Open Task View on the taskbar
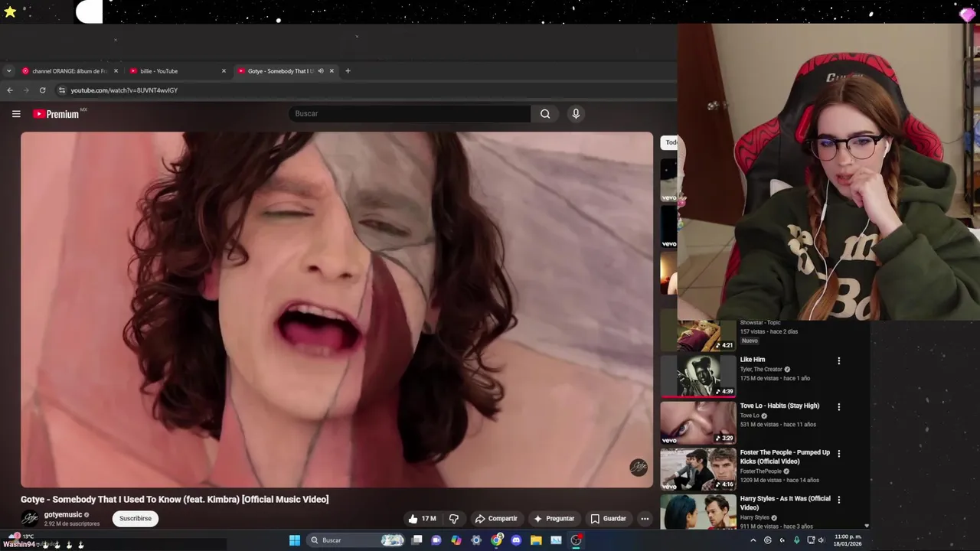Image resolution: width=980 pixels, height=551 pixels. tap(416, 540)
